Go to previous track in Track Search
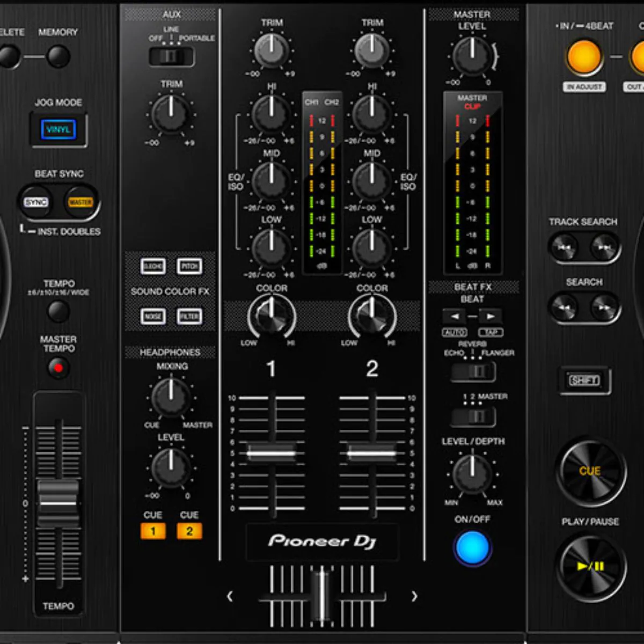 (x=563, y=247)
